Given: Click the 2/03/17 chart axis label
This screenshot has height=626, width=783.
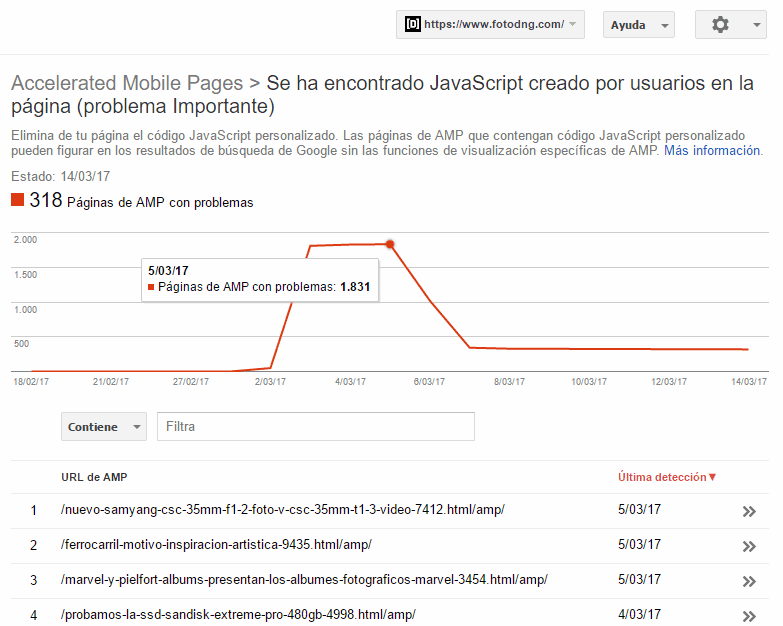Looking at the screenshot, I should tap(270, 382).
